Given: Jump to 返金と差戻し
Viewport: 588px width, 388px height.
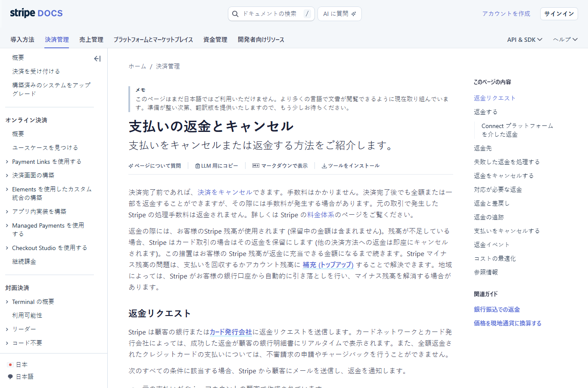Looking at the screenshot, I should [492, 203].
